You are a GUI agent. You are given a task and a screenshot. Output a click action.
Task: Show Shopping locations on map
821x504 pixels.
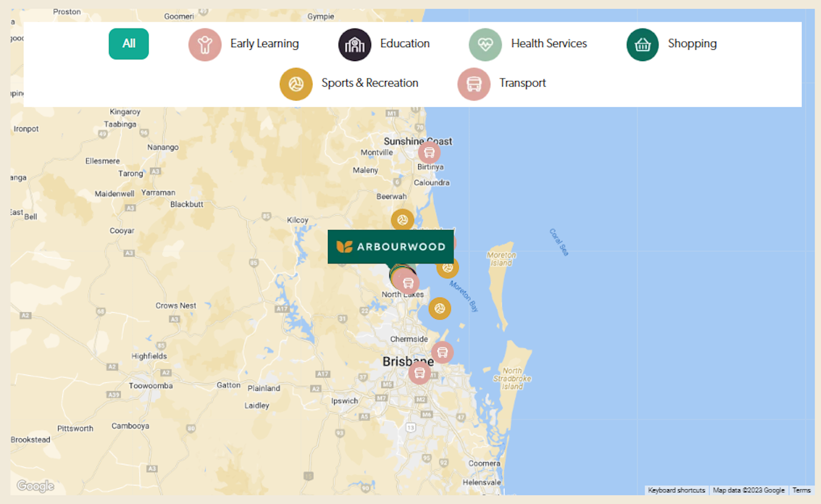tap(692, 44)
